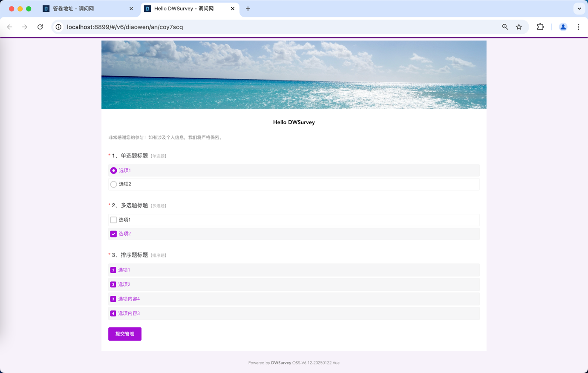588x373 pixels.
Task: Click the 多选题标题 question heading
Action: (x=134, y=205)
